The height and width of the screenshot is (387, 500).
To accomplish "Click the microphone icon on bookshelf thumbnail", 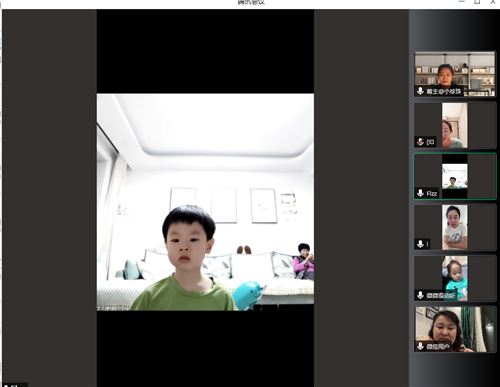I will coord(420,91).
